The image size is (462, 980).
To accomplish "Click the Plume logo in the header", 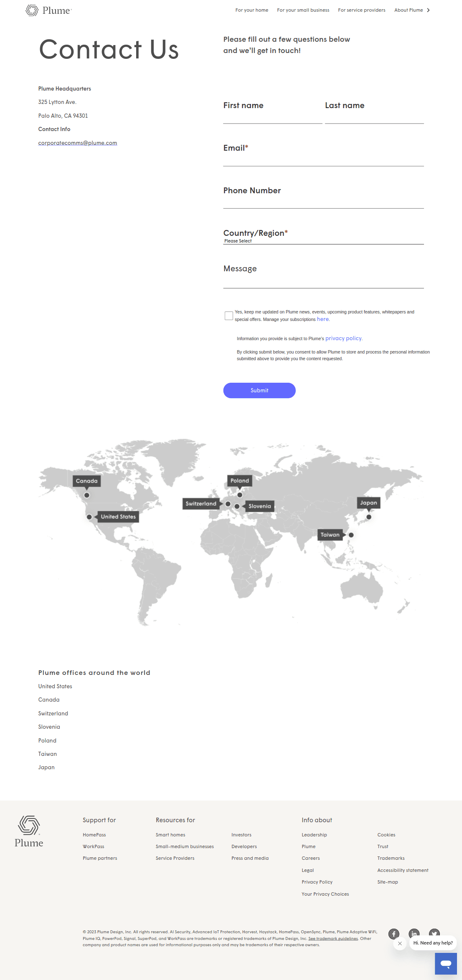I will (x=48, y=10).
